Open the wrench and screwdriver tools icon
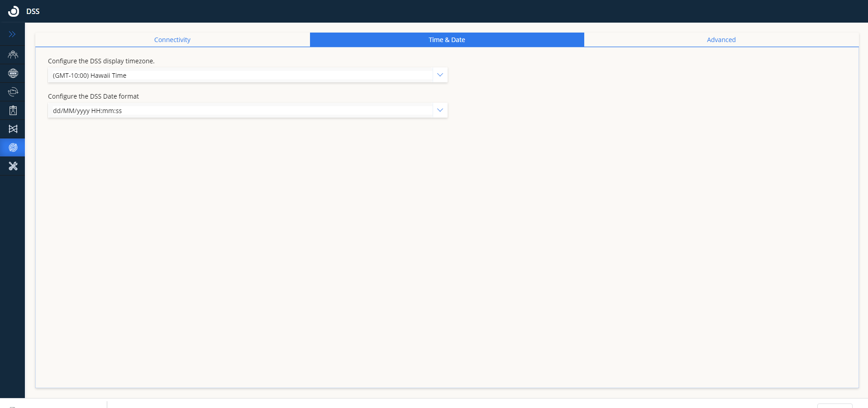This screenshot has height=408, width=868. pos(13,166)
